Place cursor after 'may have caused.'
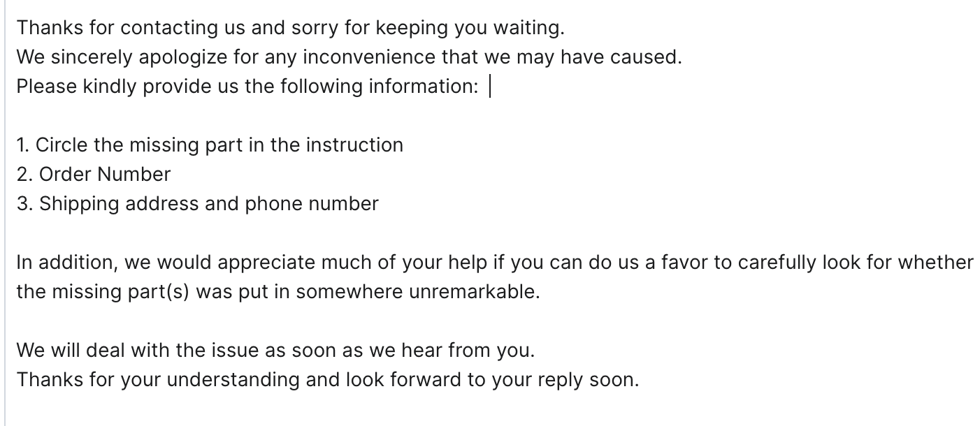 682,57
